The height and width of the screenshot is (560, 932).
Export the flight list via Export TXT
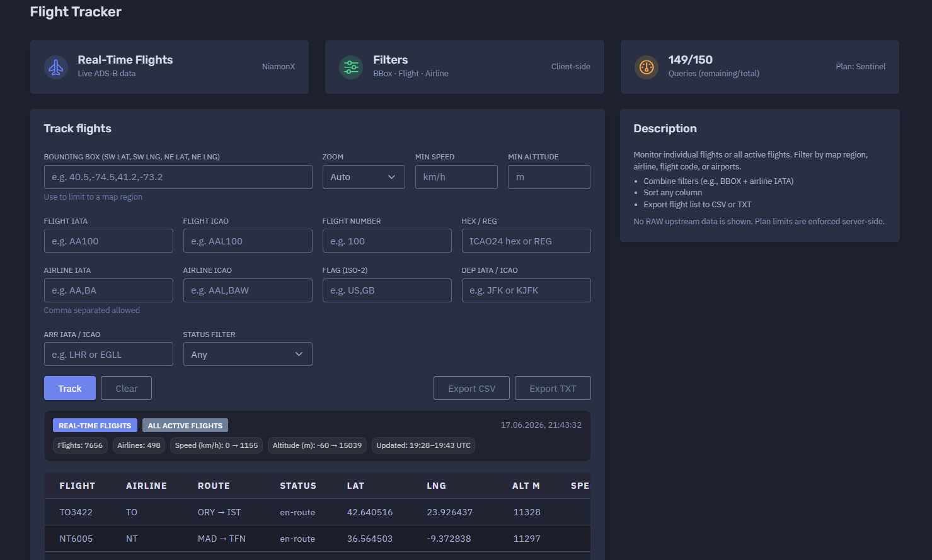pyautogui.click(x=553, y=388)
